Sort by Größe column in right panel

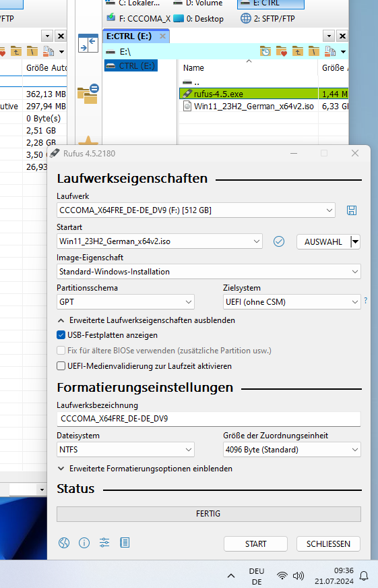tap(334, 68)
